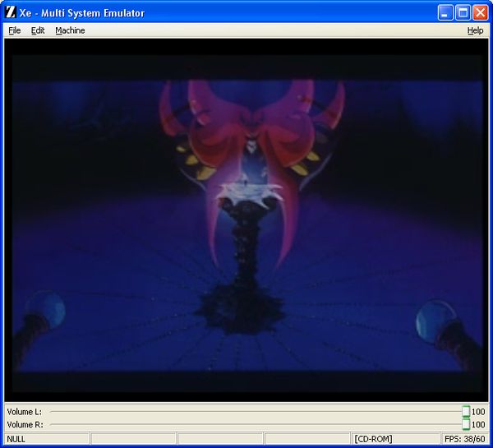
Task: Open the Help menu
Action: click(475, 30)
